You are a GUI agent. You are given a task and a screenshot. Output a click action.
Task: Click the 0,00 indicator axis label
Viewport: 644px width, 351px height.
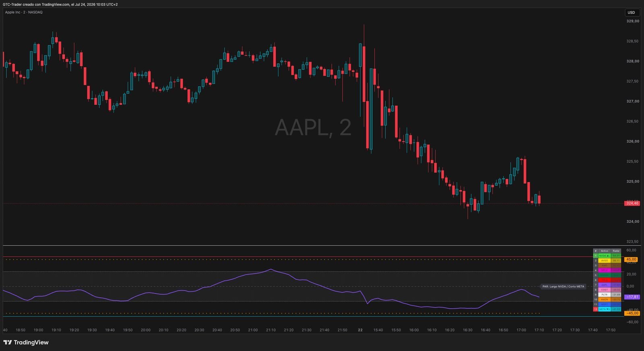630,286
